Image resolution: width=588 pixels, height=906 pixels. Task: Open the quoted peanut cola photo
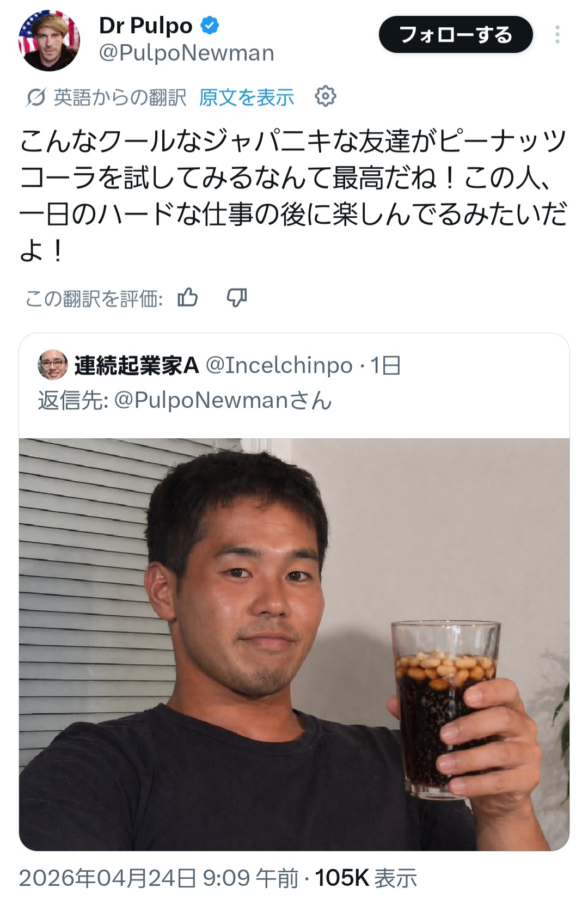pyautogui.click(x=294, y=645)
